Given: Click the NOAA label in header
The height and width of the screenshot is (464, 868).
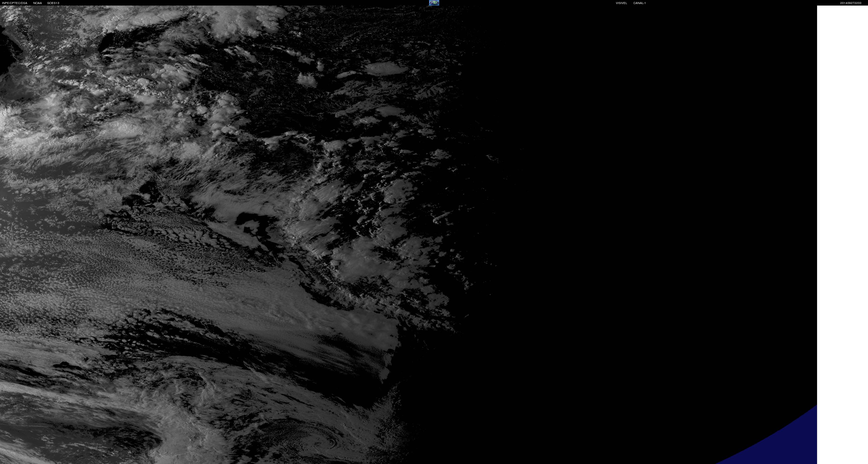Looking at the screenshot, I should (x=37, y=3).
